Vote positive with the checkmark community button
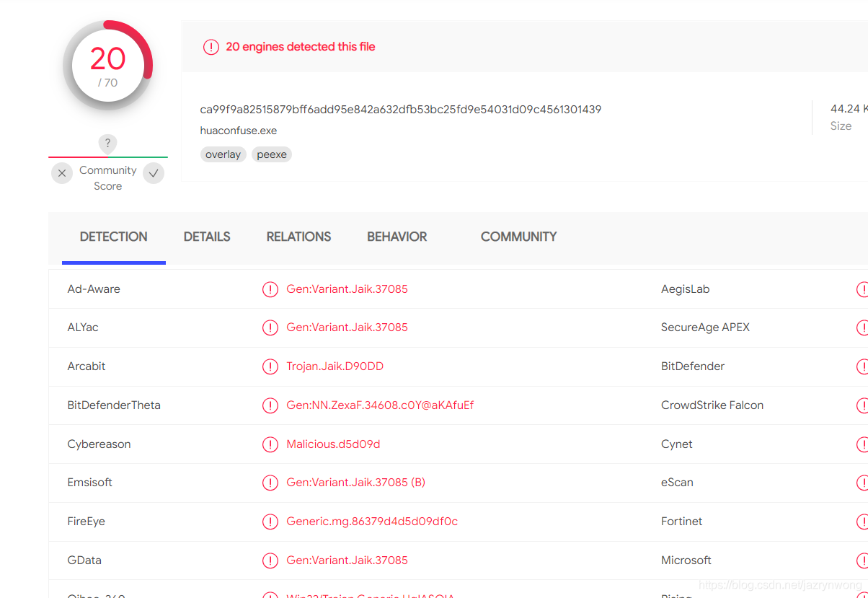The image size is (868, 598). tap(154, 173)
